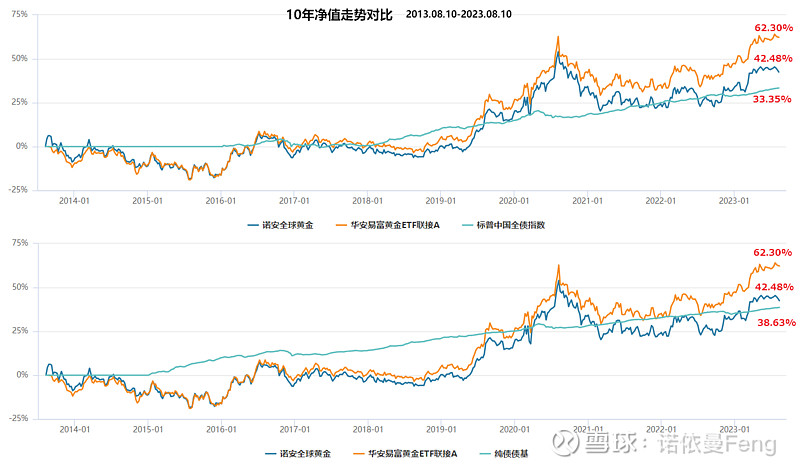The height and width of the screenshot is (468, 800).
Task: Click the 25% axis label of the lower chart
Action: [x=19, y=331]
